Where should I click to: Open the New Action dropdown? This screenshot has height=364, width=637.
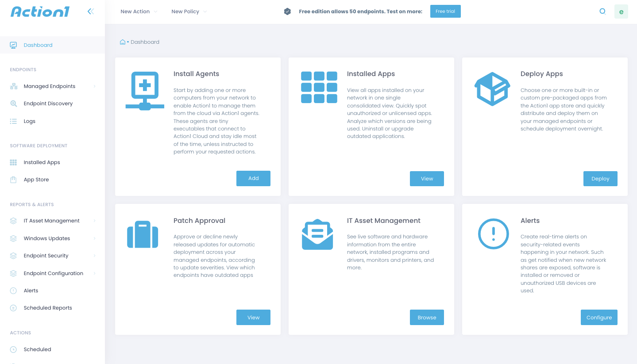tap(139, 11)
